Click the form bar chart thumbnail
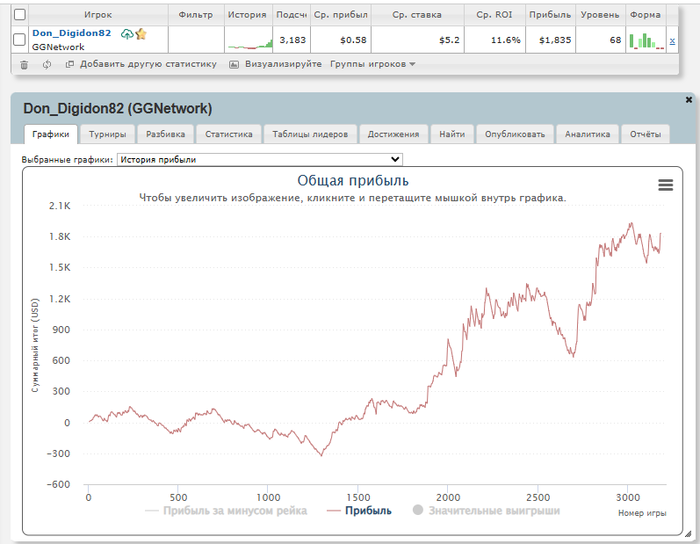The width and height of the screenshot is (700, 544). pos(646,40)
